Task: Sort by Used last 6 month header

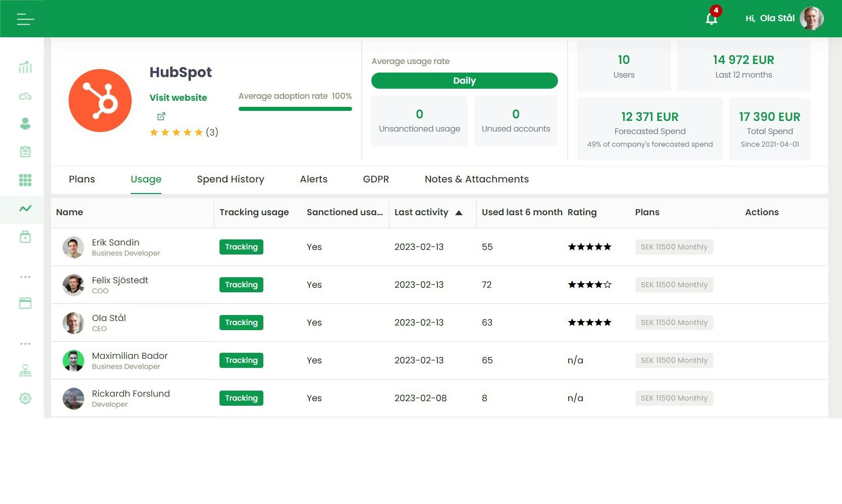Action: 522,212
